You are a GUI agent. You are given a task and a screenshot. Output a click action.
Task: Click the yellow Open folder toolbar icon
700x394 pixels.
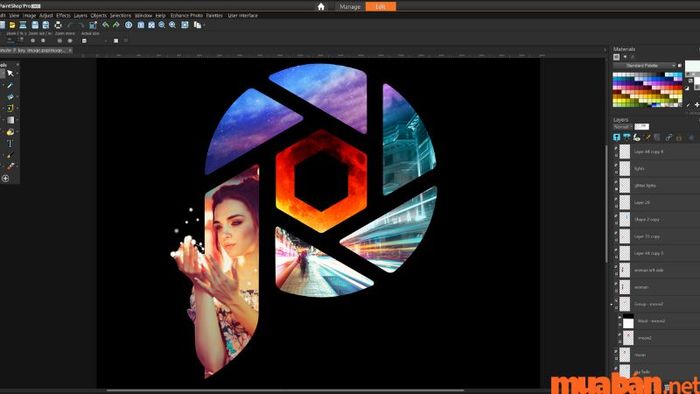click(12, 25)
